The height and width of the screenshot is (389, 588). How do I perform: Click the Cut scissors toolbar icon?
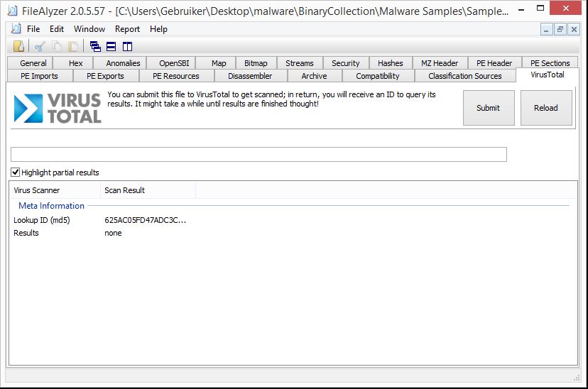(x=40, y=46)
